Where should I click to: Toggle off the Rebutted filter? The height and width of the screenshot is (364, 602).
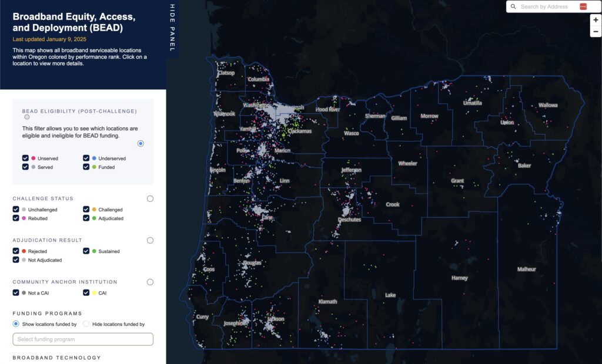click(16, 218)
